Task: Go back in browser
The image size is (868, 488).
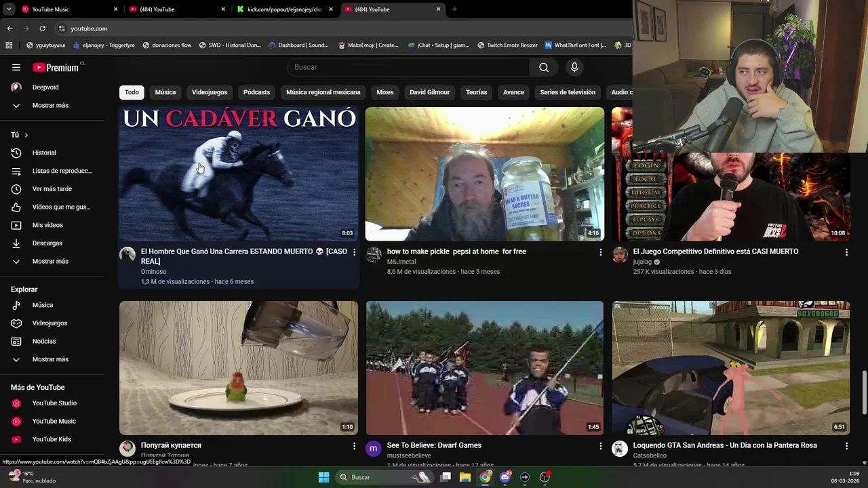Action: [9, 28]
